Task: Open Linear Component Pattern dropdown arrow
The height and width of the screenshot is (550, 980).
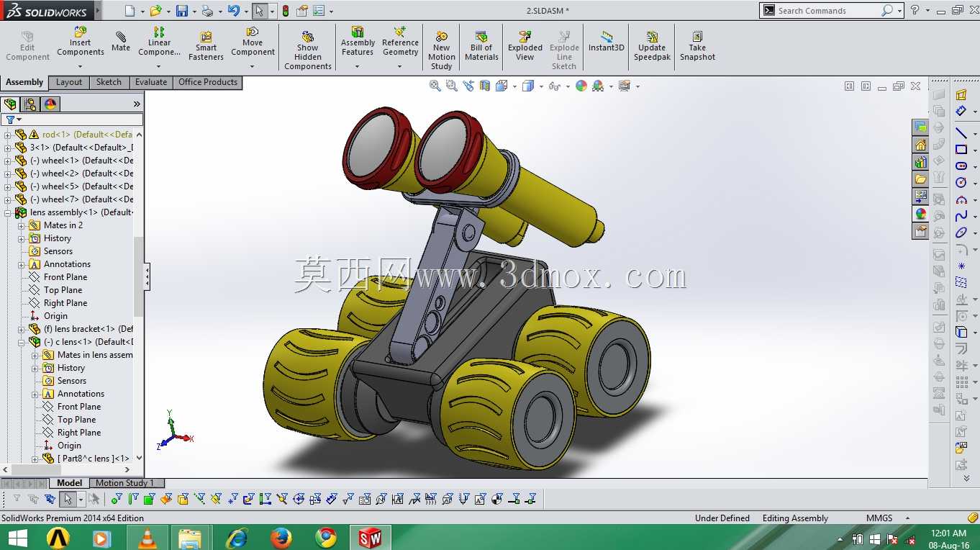Action: [x=159, y=66]
